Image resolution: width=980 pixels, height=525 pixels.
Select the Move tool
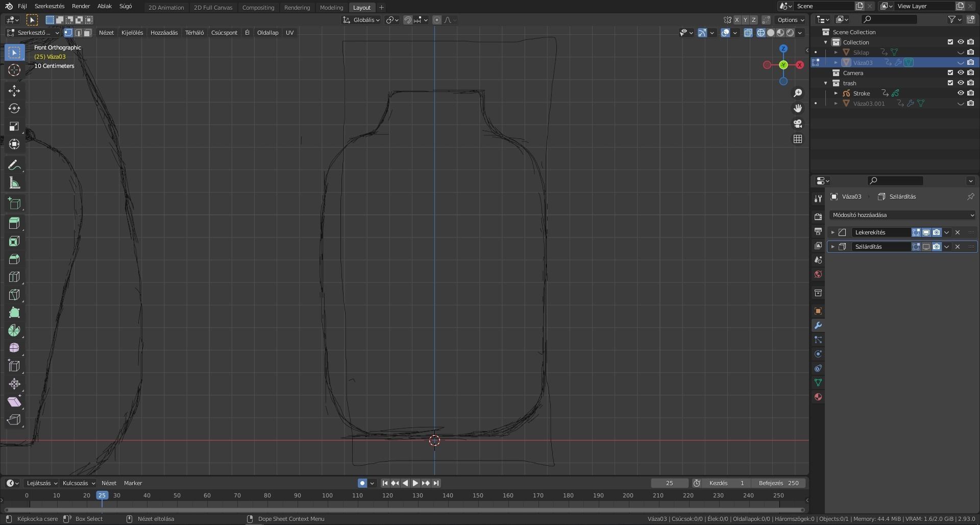(14, 91)
